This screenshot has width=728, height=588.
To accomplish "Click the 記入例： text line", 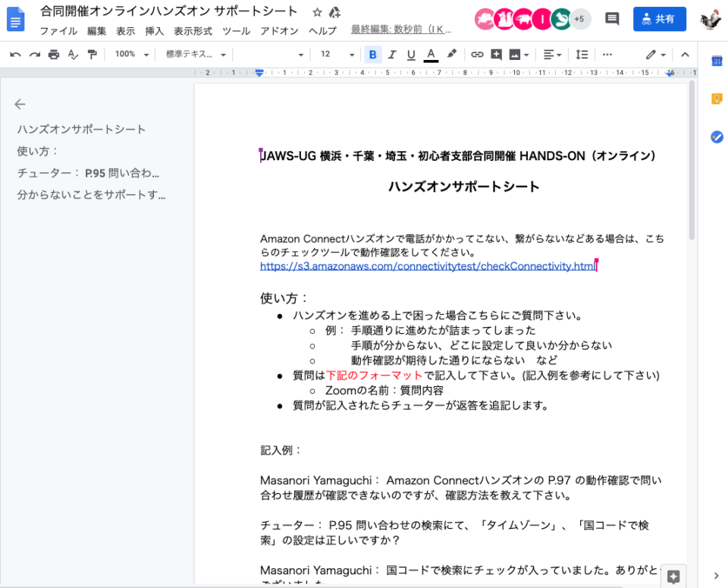I will click(x=281, y=450).
